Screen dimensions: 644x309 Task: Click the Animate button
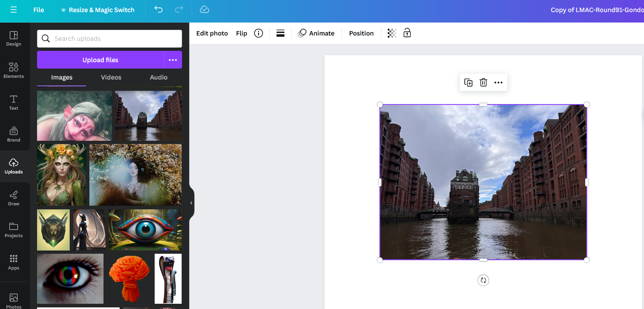(316, 33)
